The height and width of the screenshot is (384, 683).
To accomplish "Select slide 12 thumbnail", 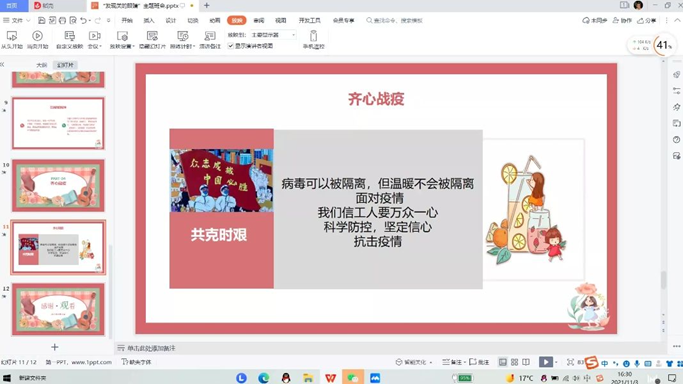I will pyautogui.click(x=58, y=309).
